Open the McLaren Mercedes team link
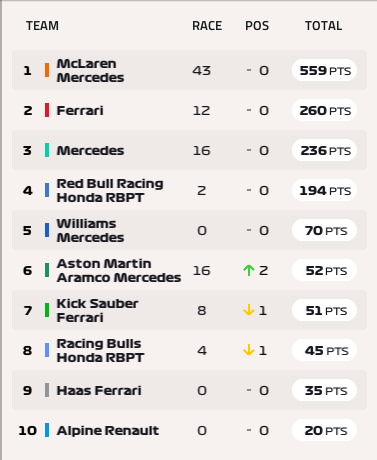 (x=90, y=70)
